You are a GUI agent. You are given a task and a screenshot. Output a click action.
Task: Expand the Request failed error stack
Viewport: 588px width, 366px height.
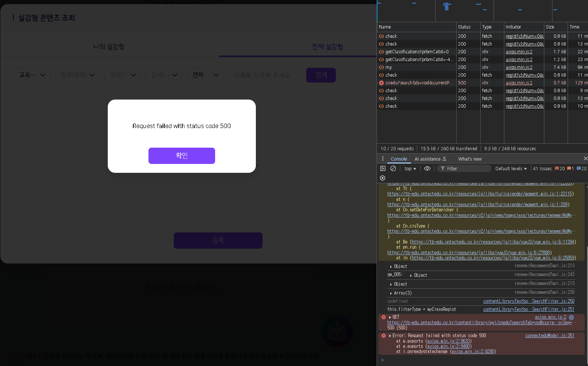(390, 336)
